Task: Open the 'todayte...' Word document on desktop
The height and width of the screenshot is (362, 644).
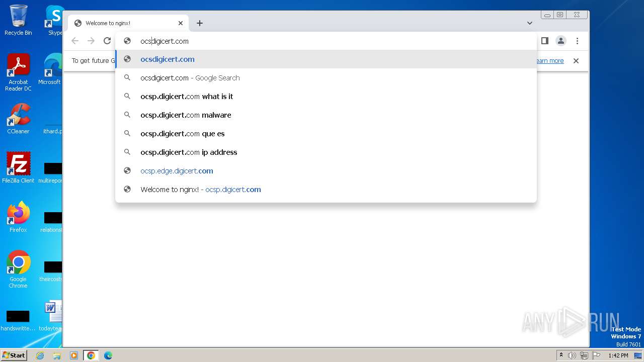Action: coord(51,316)
